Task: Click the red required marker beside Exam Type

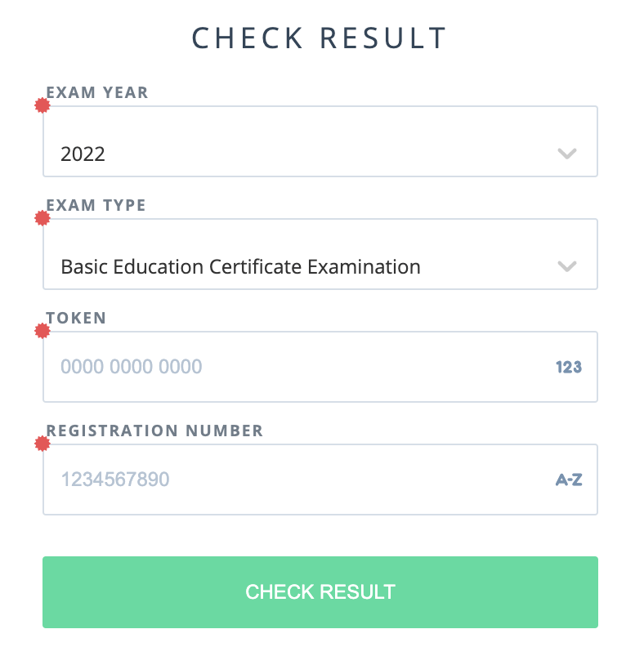Action: 42,218
